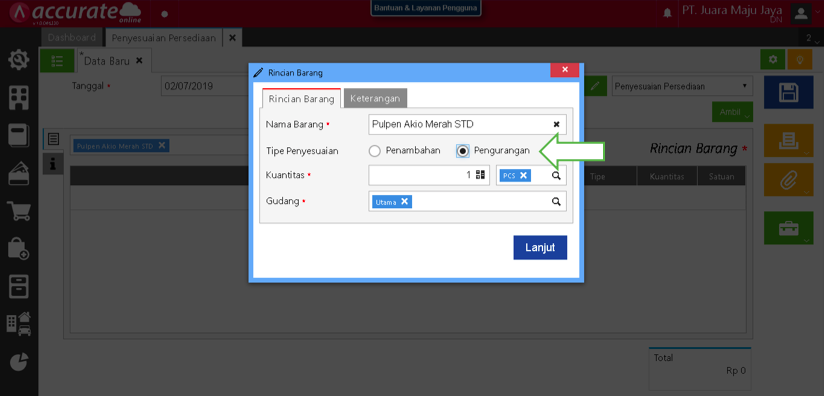Select the Data Baru tab
Screen dimensions: 825x396
[107, 61]
